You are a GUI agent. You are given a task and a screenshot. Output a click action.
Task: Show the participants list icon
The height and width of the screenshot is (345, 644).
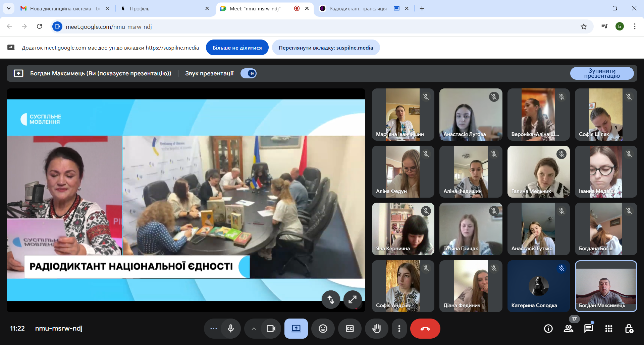pyautogui.click(x=568, y=329)
